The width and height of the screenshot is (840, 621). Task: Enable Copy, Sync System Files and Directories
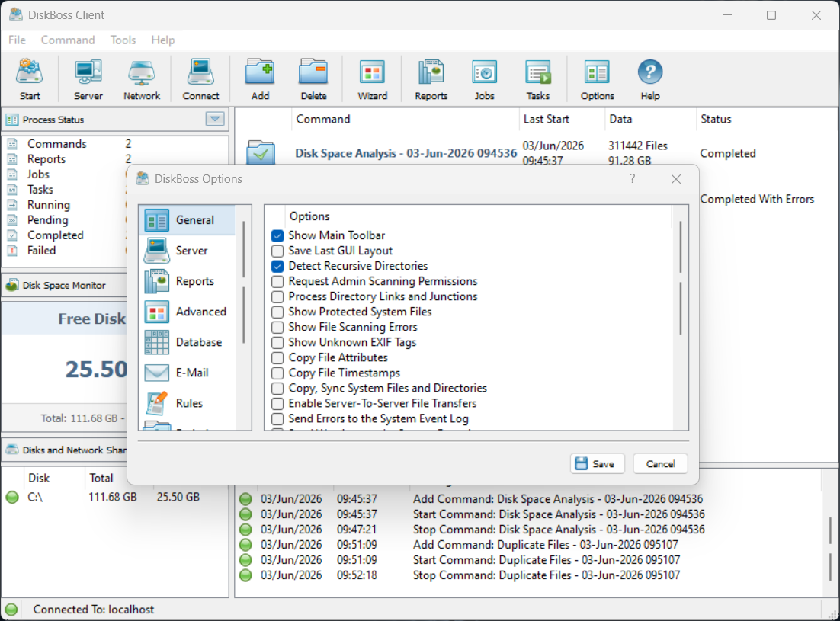[x=277, y=388]
